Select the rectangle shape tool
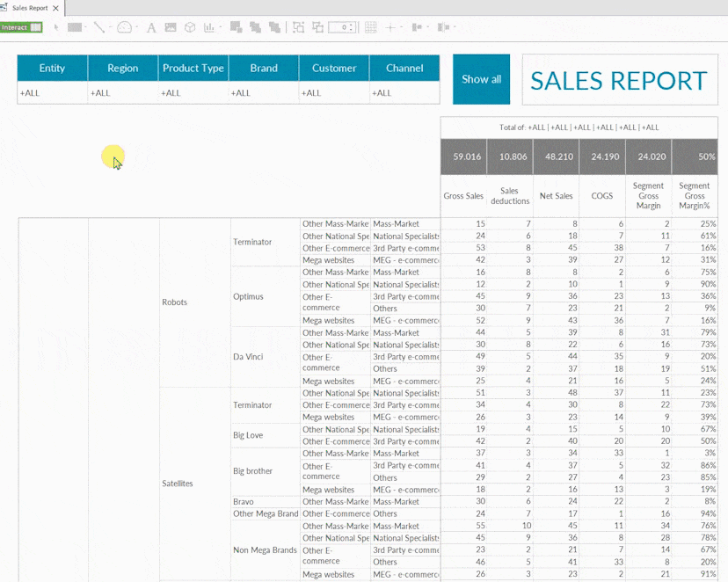The image size is (728, 582). [75, 27]
